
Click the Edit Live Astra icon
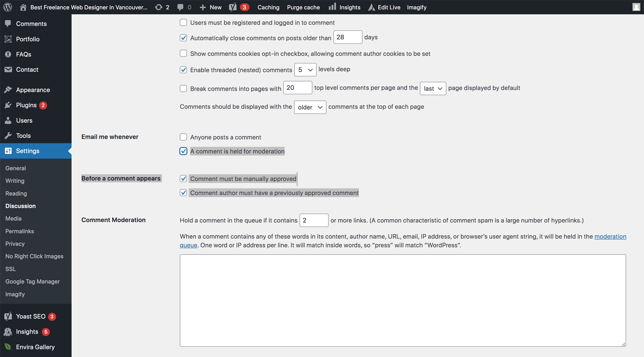pyautogui.click(x=371, y=7)
